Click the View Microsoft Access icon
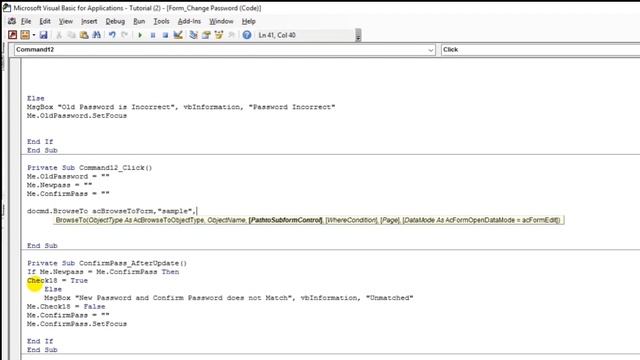 (x=12, y=35)
